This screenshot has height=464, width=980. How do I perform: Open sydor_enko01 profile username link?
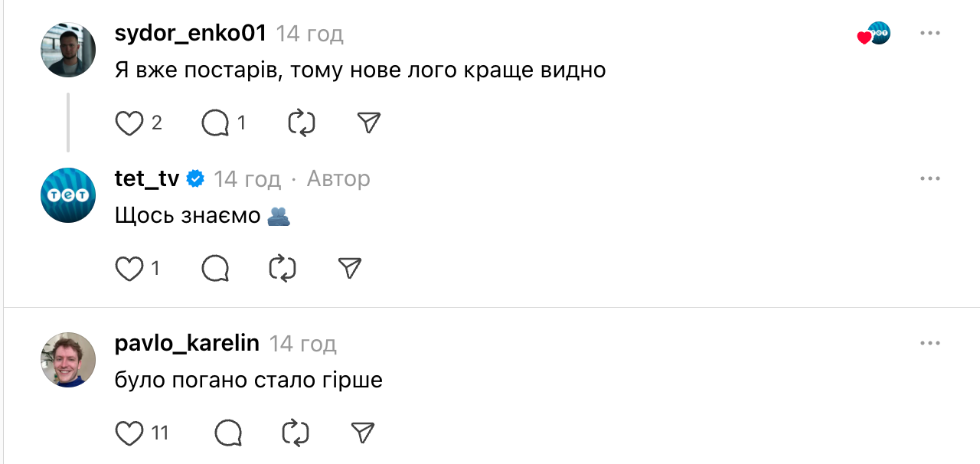tap(190, 34)
